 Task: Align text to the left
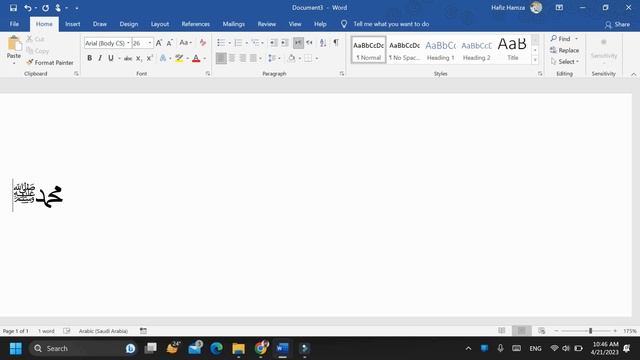[221, 58]
